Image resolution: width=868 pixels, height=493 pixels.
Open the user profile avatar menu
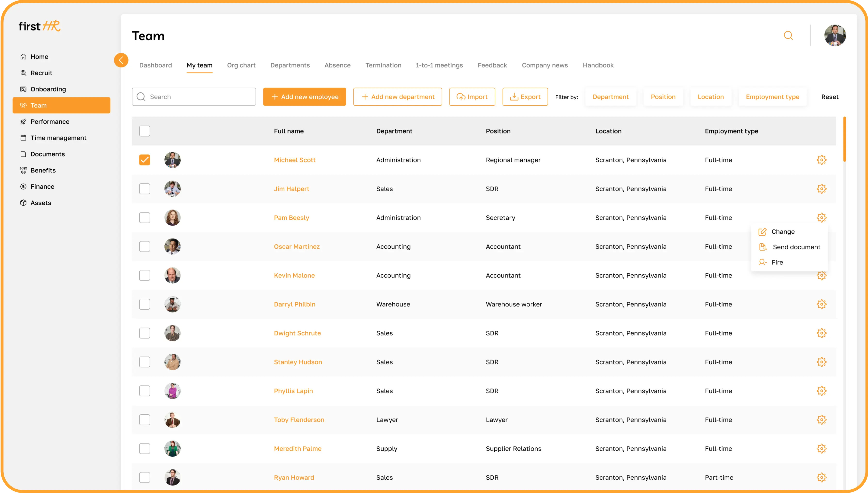[x=835, y=35]
